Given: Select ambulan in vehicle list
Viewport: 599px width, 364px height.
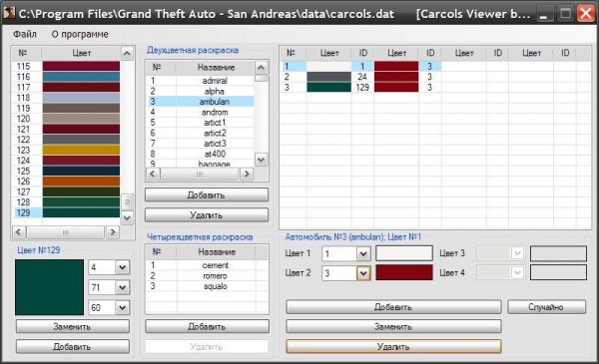Looking at the screenshot, I should [x=200, y=102].
